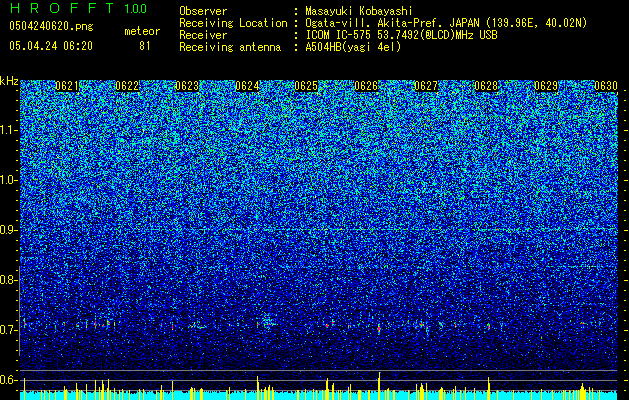
Task: Click the kHz axis unit label
Action: [9, 81]
